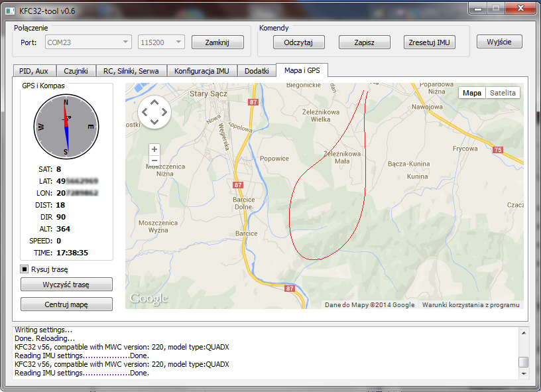This screenshot has height=392, width=541.
Task: Pan the map up using the arrow control
Action: click(x=154, y=101)
